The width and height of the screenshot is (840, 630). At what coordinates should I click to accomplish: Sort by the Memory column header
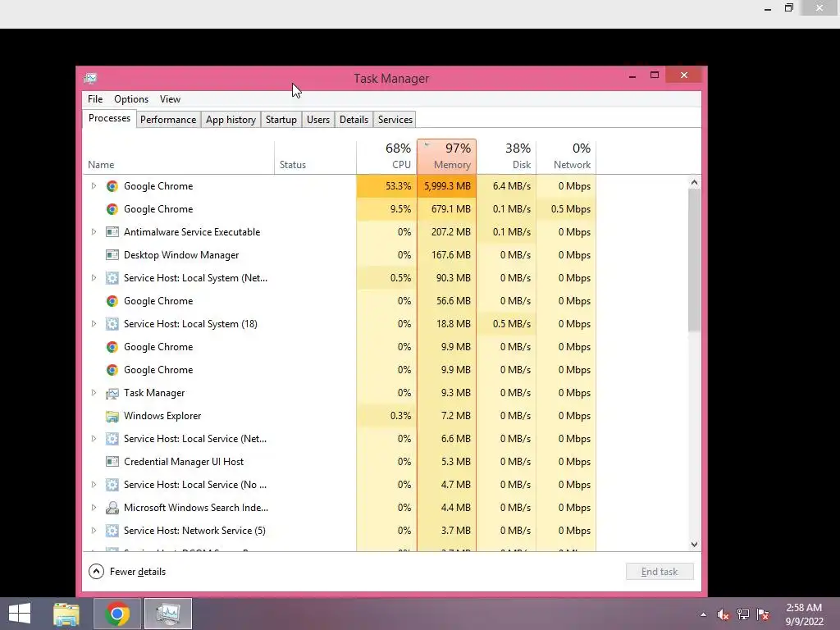coord(447,157)
